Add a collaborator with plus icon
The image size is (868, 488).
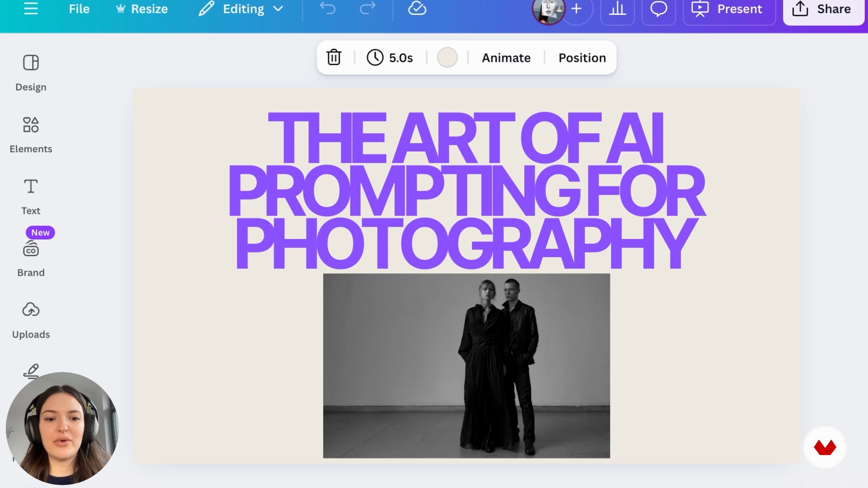pyautogui.click(x=577, y=9)
